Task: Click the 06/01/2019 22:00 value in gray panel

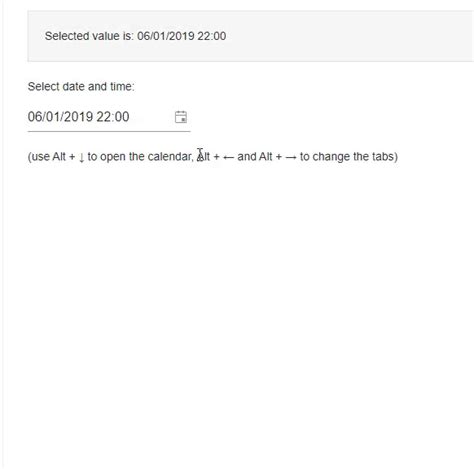Action: coord(182,36)
